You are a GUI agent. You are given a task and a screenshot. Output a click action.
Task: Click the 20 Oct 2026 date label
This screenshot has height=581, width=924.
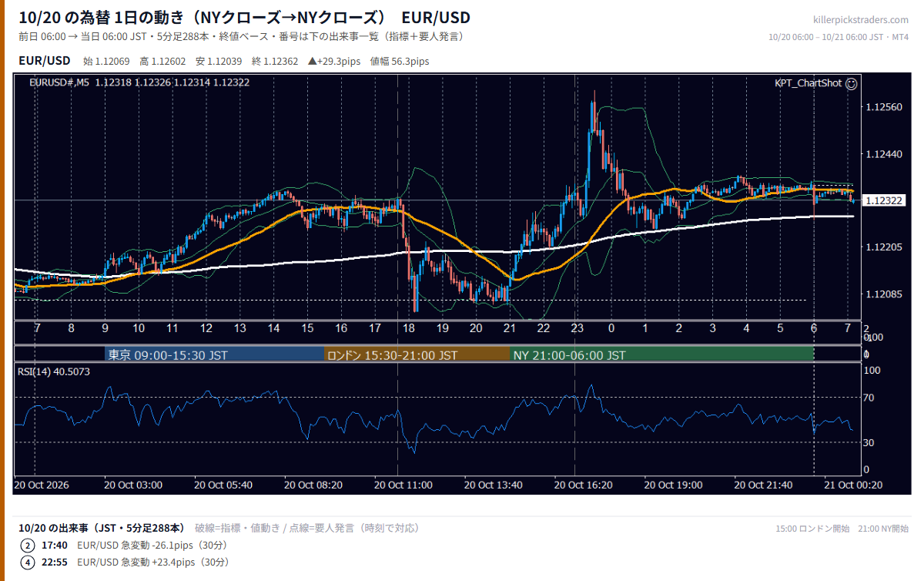click(42, 485)
